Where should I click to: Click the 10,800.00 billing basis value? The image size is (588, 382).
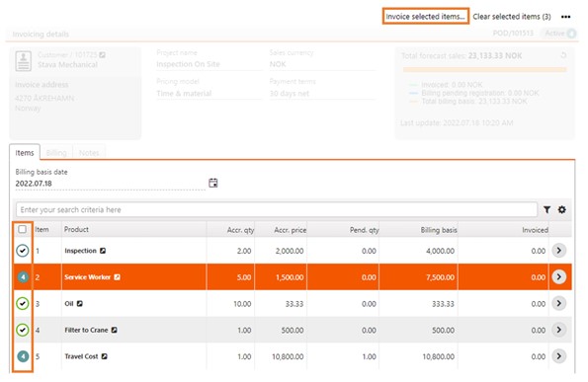(439, 356)
